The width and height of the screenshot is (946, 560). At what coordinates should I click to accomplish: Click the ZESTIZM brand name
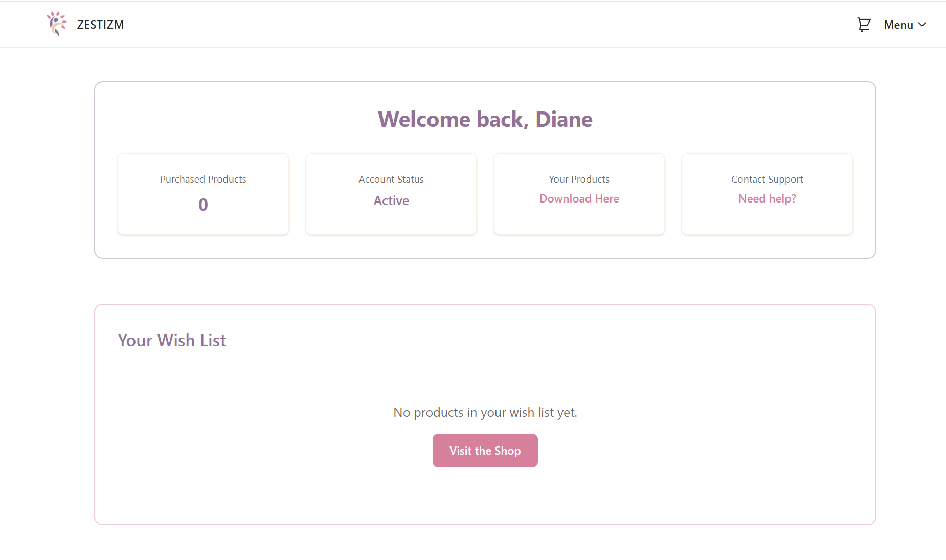[100, 25]
